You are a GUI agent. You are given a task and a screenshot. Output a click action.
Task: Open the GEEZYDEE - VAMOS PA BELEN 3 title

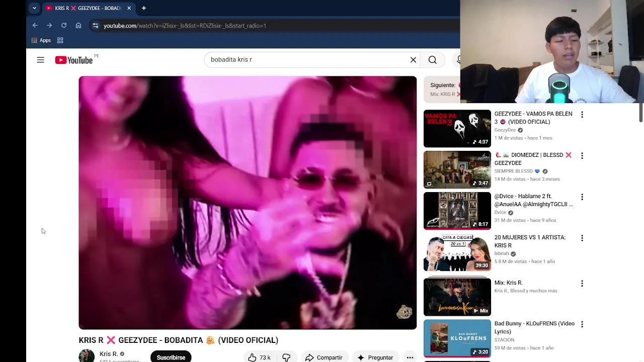[x=533, y=118]
